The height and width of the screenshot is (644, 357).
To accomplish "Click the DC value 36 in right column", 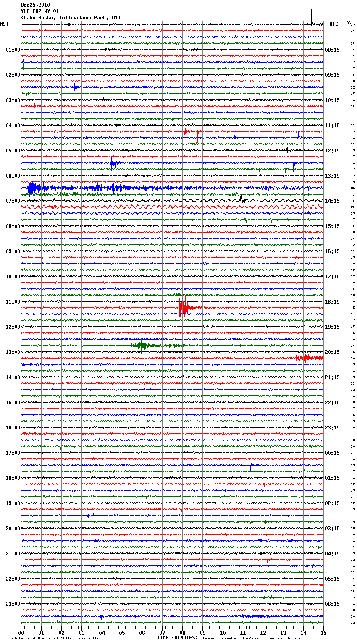I will (353, 188).
